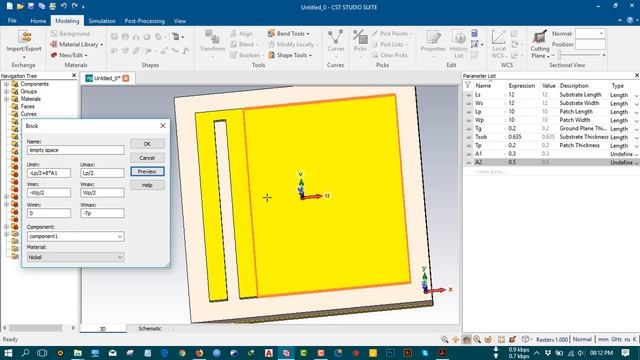Toggle Local WCS

point(498,44)
